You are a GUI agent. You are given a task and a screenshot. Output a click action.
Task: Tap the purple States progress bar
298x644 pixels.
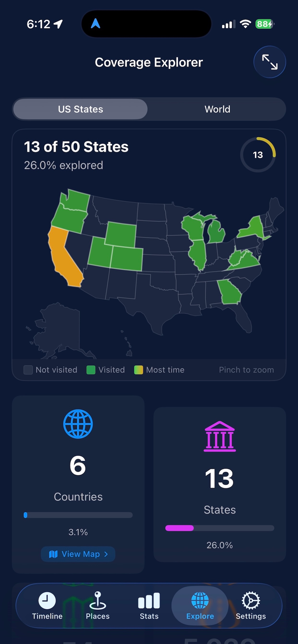coord(220,528)
